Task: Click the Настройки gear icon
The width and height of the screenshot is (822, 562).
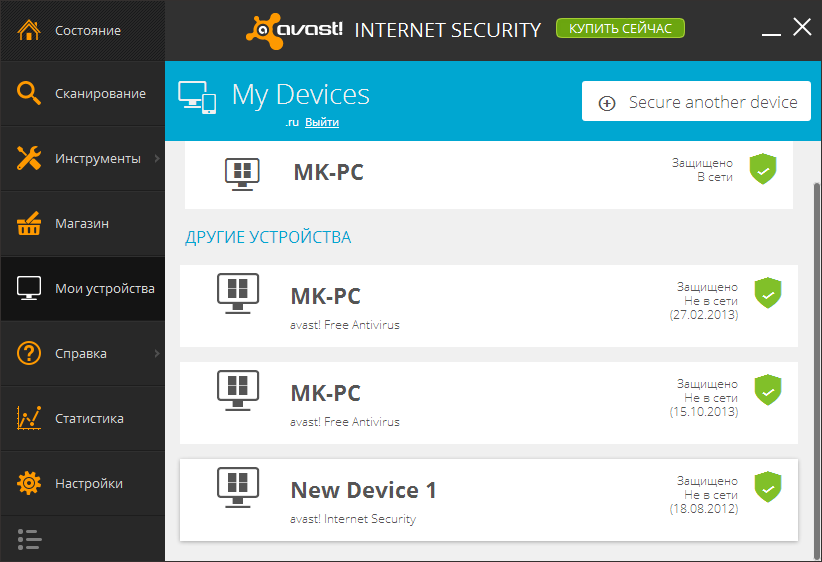Action: pyautogui.click(x=29, y=483)
